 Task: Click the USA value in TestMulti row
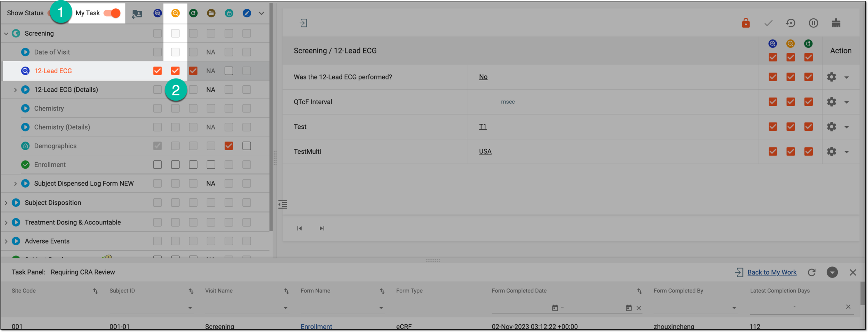tap(485, 152)
